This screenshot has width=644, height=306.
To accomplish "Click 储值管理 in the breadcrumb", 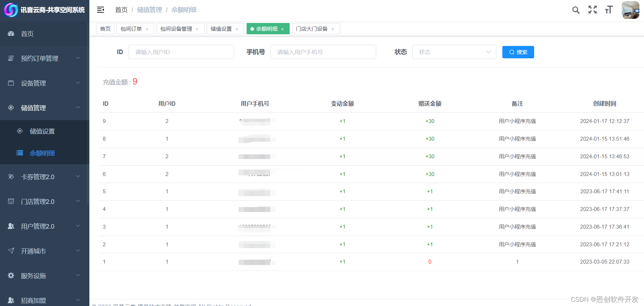I will pos(149,10).
